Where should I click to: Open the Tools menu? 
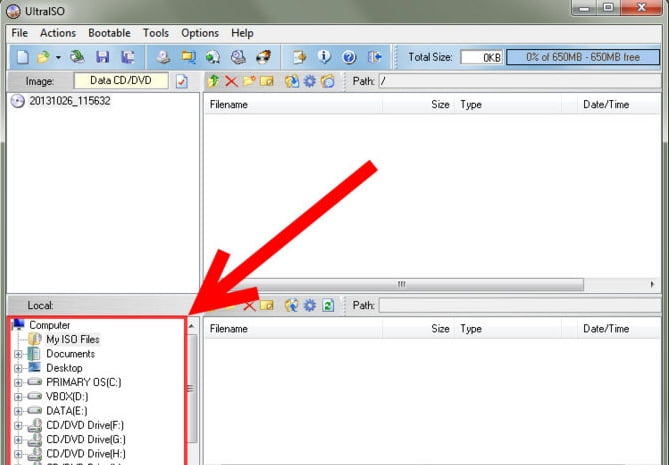156,33
